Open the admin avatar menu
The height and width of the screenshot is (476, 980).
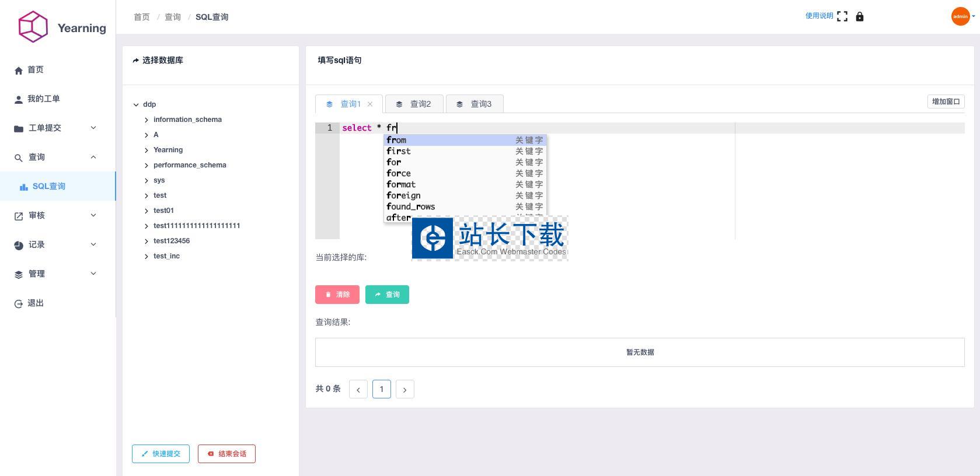961,16
